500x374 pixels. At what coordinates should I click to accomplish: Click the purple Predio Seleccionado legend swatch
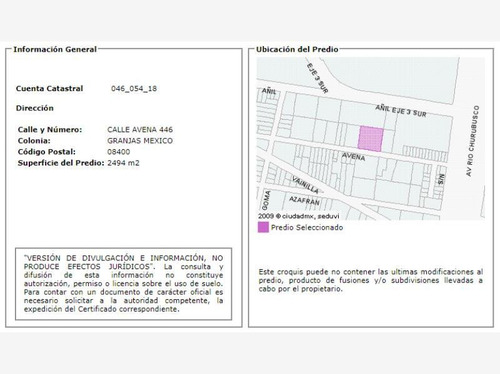tap(263, 227)
